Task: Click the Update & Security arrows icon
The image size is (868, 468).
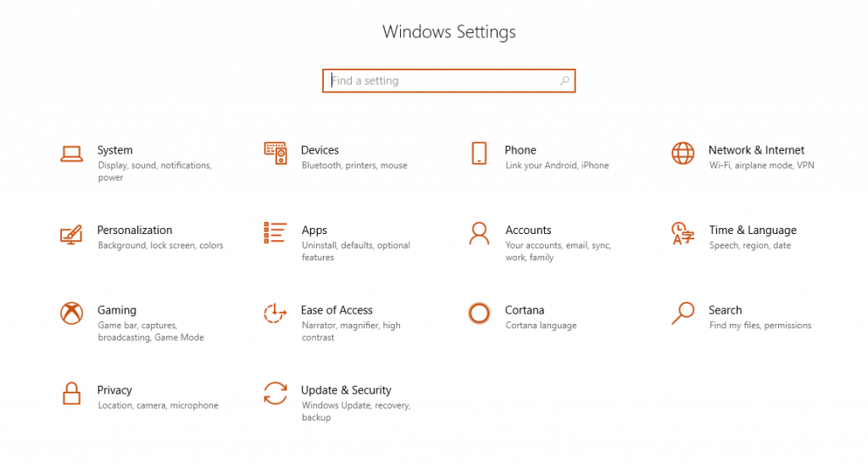Action: 275,393
